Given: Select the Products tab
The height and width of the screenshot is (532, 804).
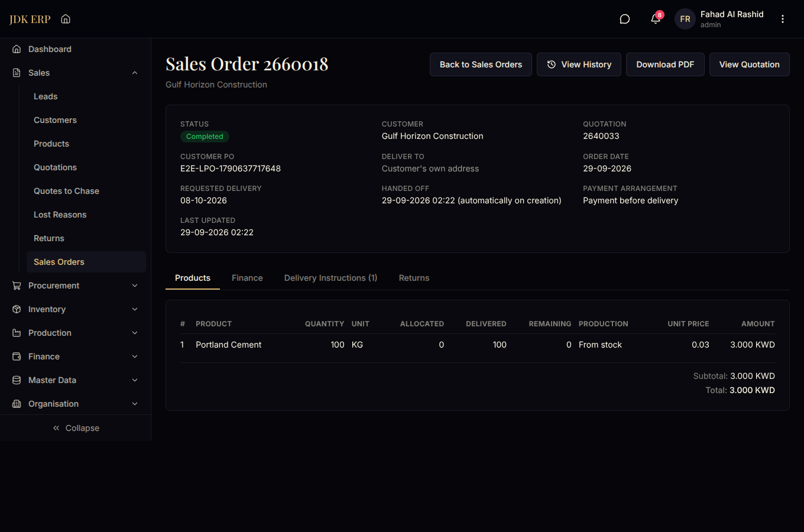Looking at the screenshot, I should [x=193, y=278].
